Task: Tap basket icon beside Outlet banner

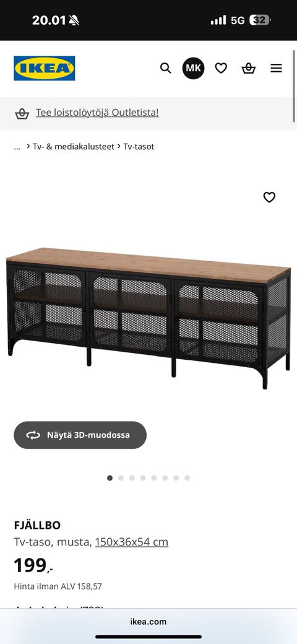Action: [x=22, y=113]
